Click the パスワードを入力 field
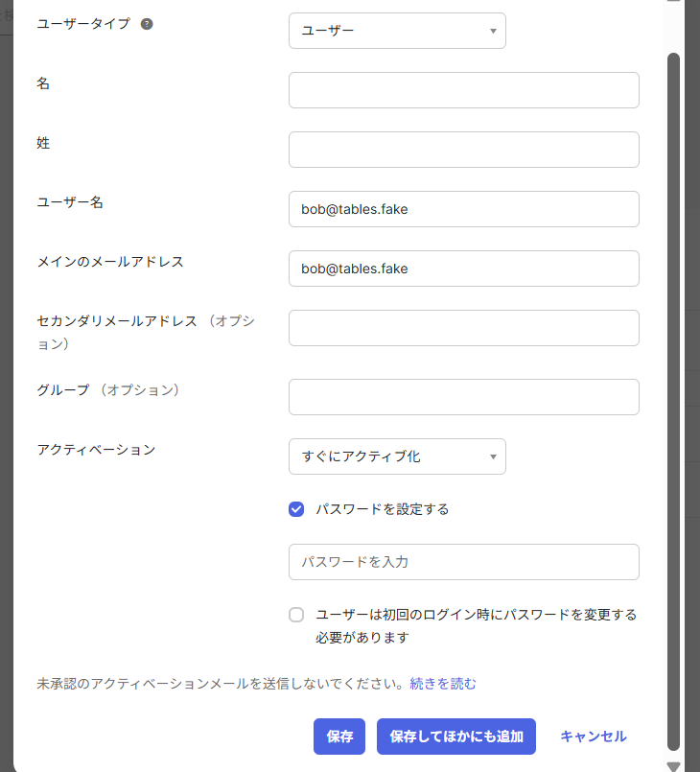Screen dimensions: 700x772 pos(463,562)
